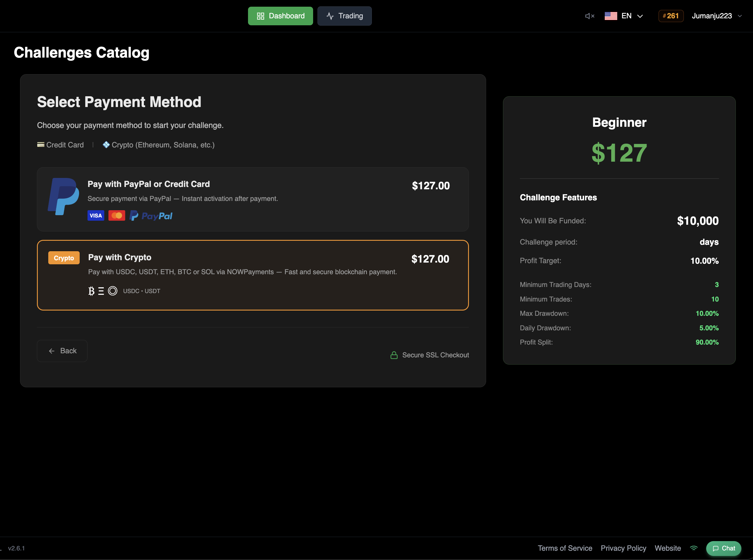Select the Visa card icon

(96, 215)
